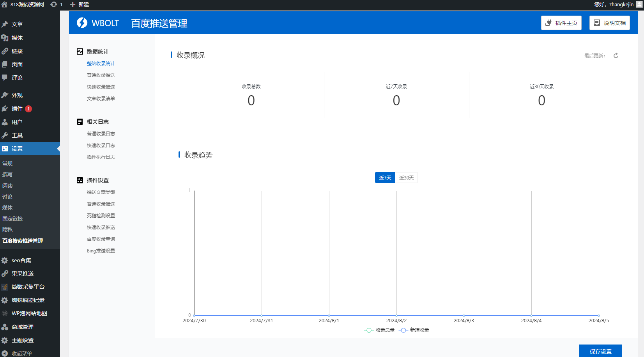Image resolution: width=644 pixels, height=357 pixels.
Task: Open 讨论 settings submenu link
Action: pyautogui.click(x=7, y=197)
